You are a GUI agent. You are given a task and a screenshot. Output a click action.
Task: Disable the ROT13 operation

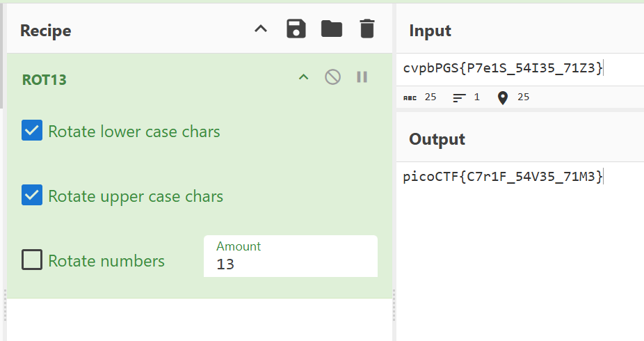tap(332, 77)
